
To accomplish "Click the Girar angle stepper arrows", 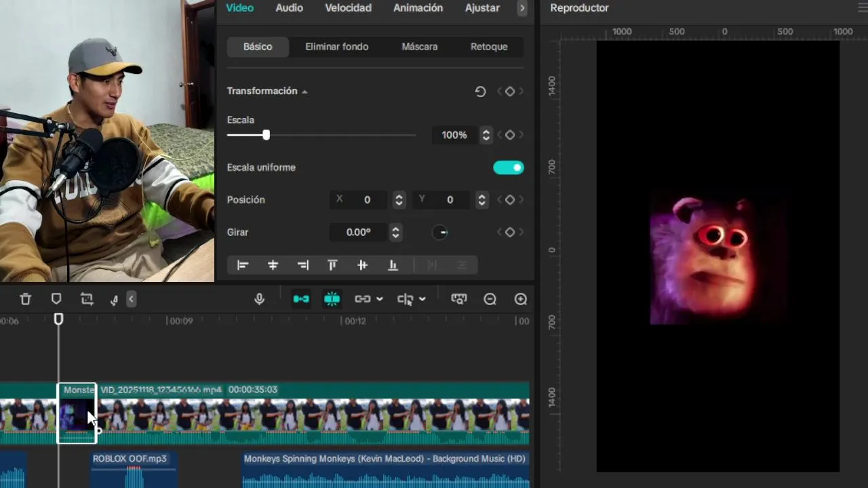I will 395,232.
